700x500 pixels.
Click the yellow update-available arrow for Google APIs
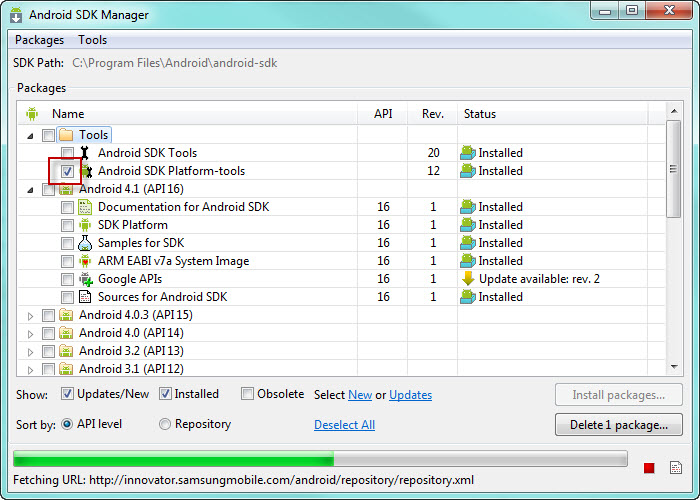click(x=468, y=279)
